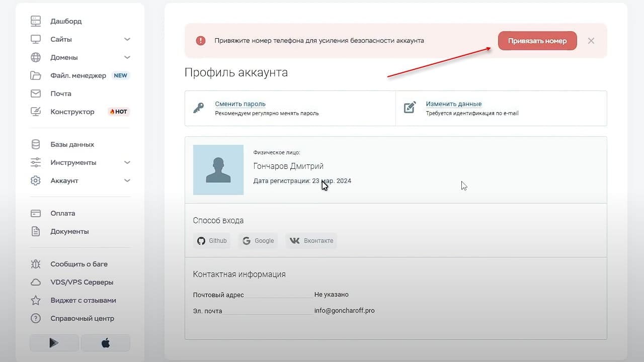The image size is (644, 362).
Task: Click the cloud icon for VDS/VPS Серверы
Action: 36,282
